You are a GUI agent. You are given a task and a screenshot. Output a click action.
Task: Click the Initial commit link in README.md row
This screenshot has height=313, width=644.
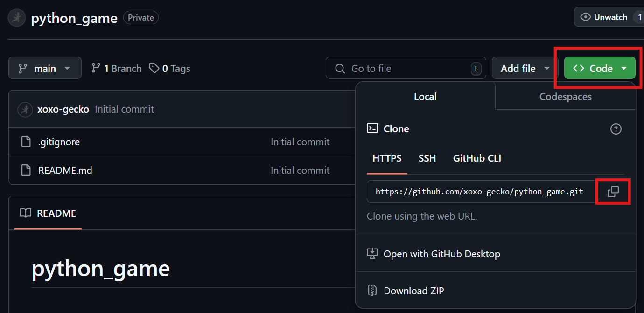coord(300,170)
